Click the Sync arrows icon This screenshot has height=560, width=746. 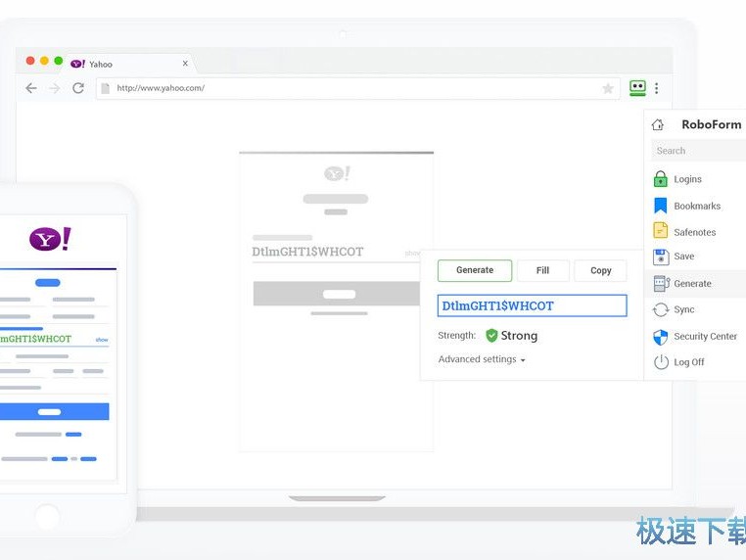click(661, 309)
